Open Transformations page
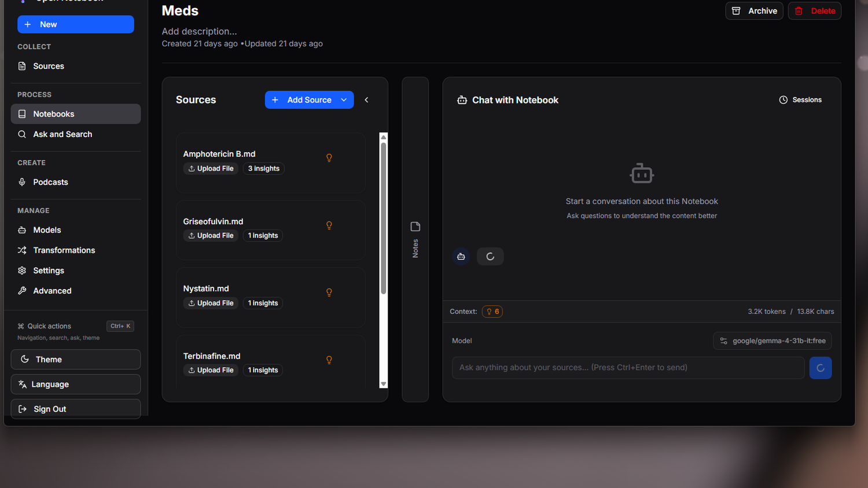868x488 pixels. (76, 250)
